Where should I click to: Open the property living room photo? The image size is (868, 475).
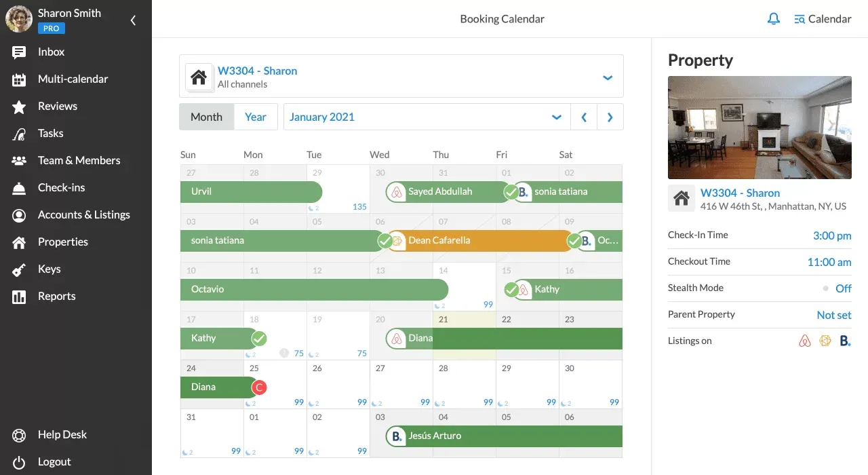pyautogui.click(x=759, y=127)
